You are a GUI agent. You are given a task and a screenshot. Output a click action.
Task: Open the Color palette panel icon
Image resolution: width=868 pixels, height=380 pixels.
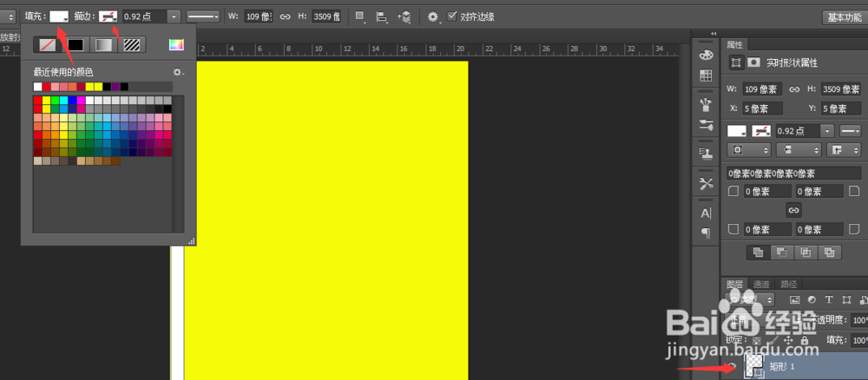coord(707,56)
